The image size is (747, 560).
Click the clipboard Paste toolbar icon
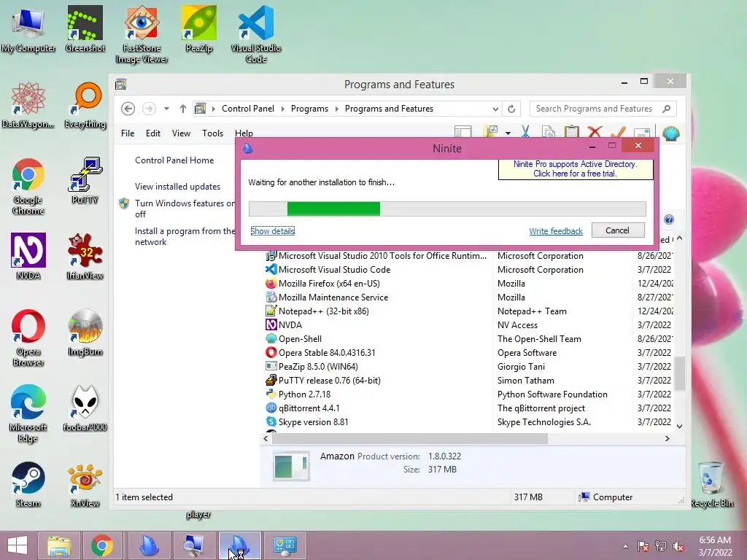pos(572,132)
